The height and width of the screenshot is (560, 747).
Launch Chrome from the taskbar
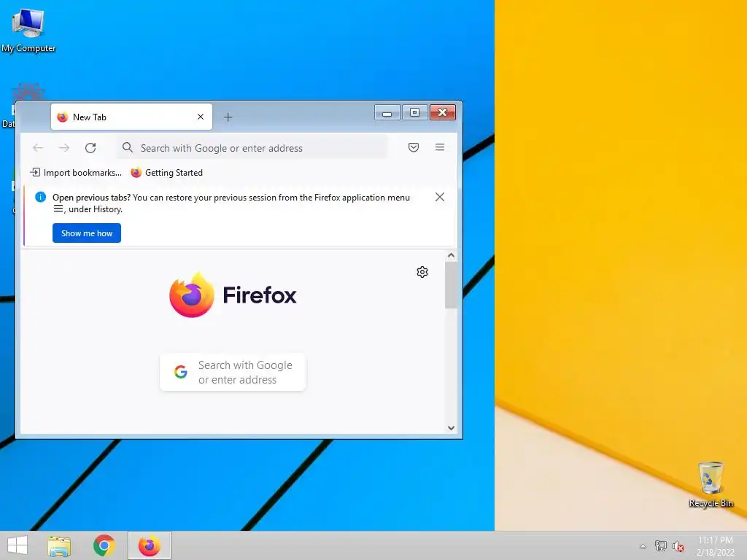click(104, 545)
